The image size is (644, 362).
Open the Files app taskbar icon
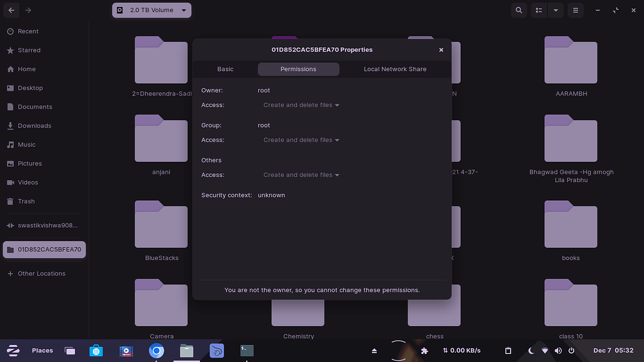pyautogui.click(x=186, y=351)
